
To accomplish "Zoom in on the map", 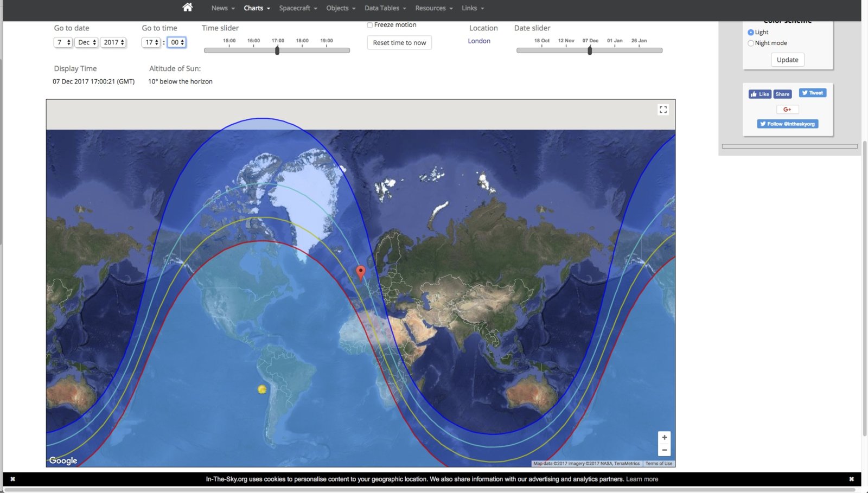I will [664, 438].
